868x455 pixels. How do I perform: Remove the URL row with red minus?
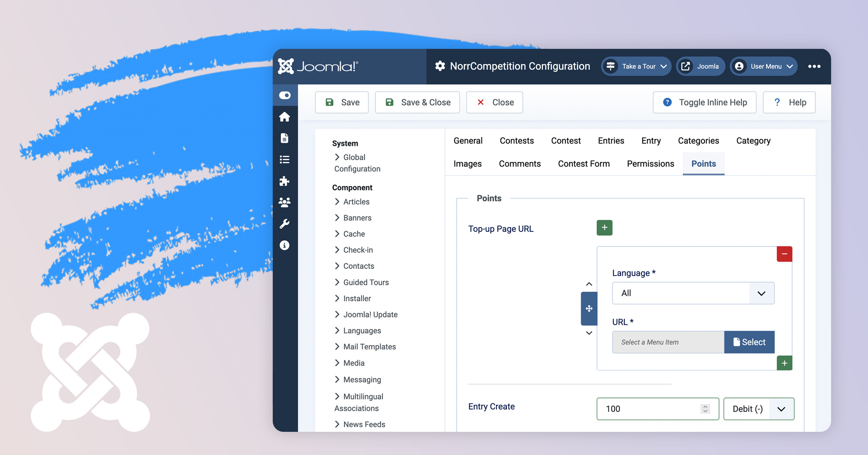(784, 254)
